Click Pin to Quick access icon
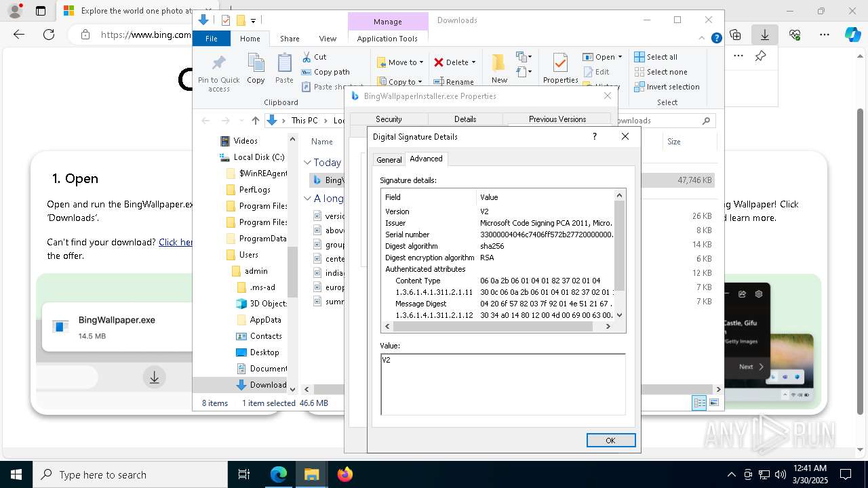Viewport: 868px width, 488px height. (218, 73)
